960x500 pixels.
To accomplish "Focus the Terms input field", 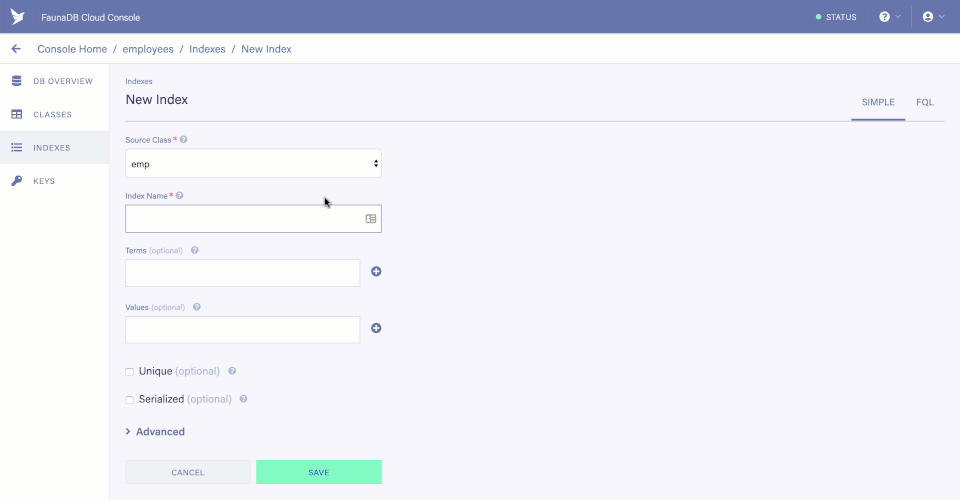I will point(242,273).
